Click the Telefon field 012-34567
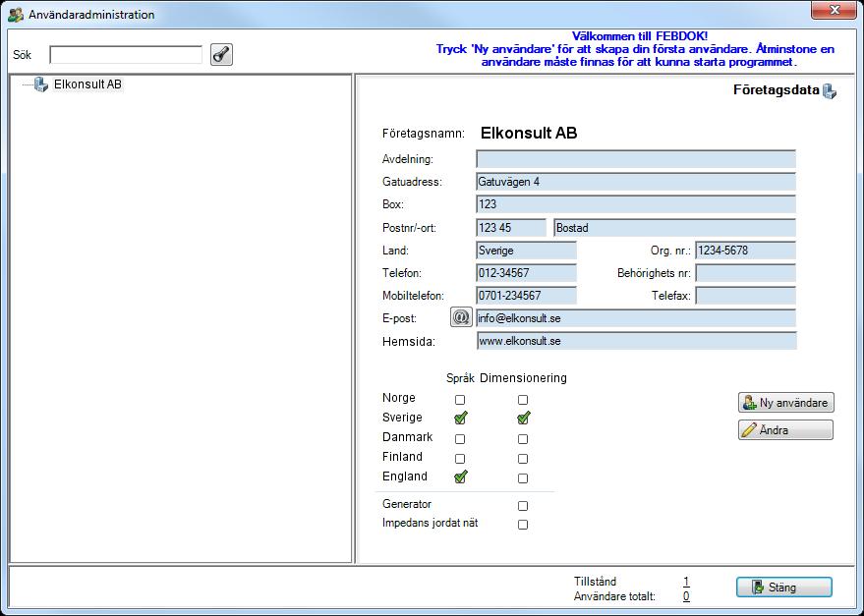Viewport: 864px width, 616px height. click(526, 273)
